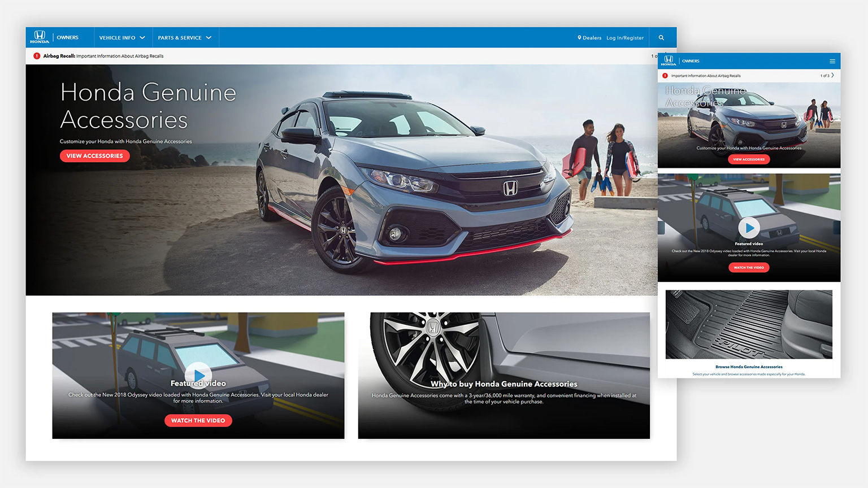Click the Pilot floor mat image in mobile
Viewport: 868px width, 488px height.
[749, 324]
